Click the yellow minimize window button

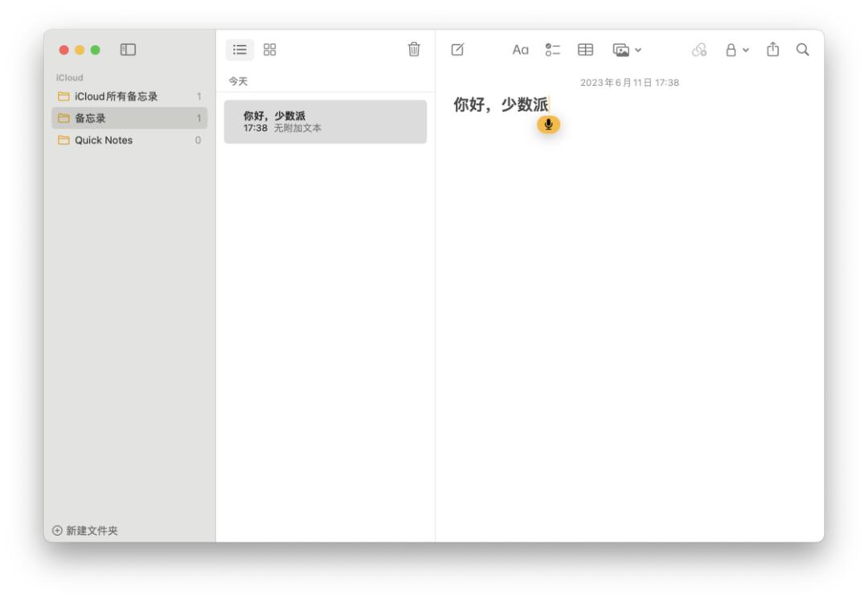[80, 50]
